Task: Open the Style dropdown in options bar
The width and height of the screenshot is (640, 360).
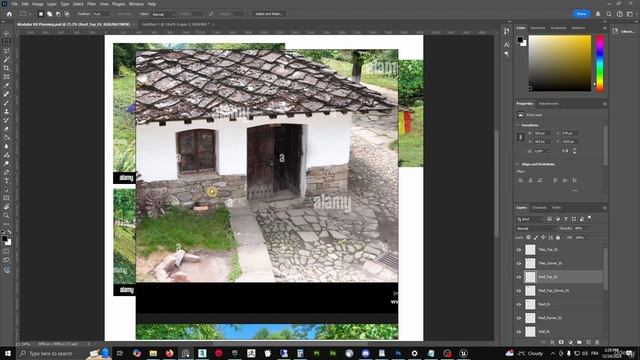Action: pos(163,14)
